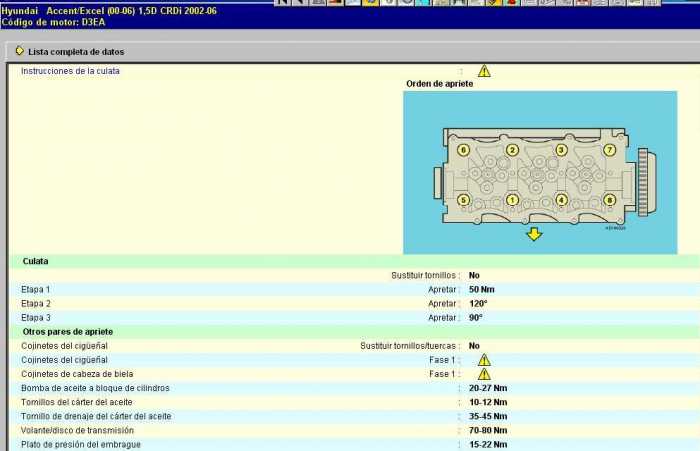Click bolt number 8 in the tightening diagram
This screenshot has height=451, width=700.
609,200
